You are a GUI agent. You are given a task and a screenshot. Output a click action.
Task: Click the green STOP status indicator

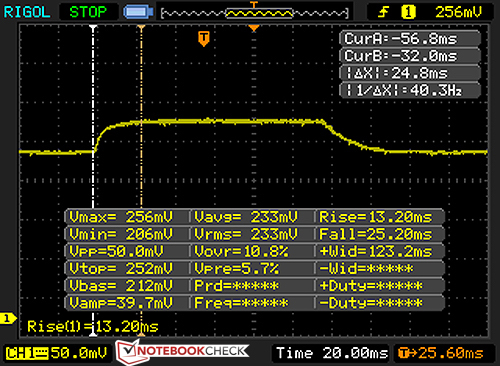(88, 12)
